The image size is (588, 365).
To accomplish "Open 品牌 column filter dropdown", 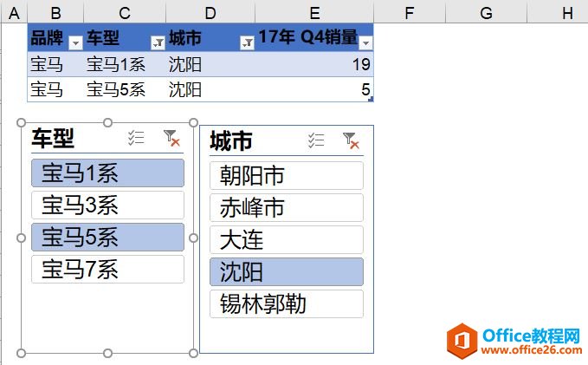I will coord(75,43).
